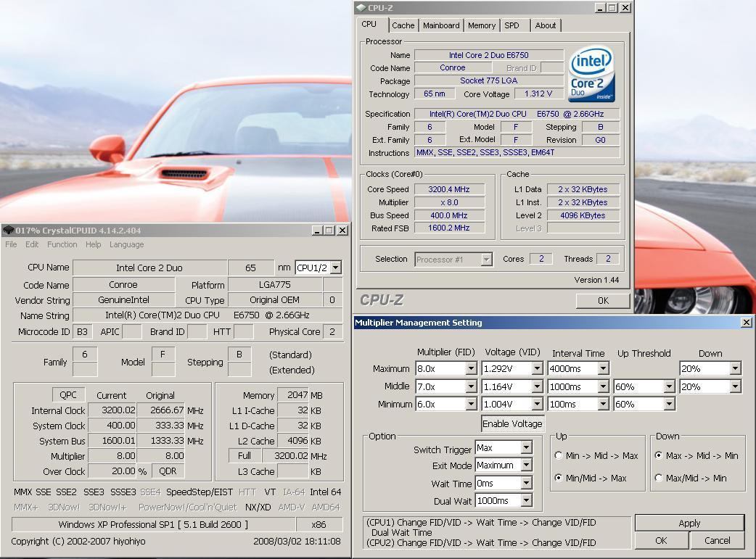Click the Core Voltage value 1.312 V
756x559 pixels.
pos(538,94)
